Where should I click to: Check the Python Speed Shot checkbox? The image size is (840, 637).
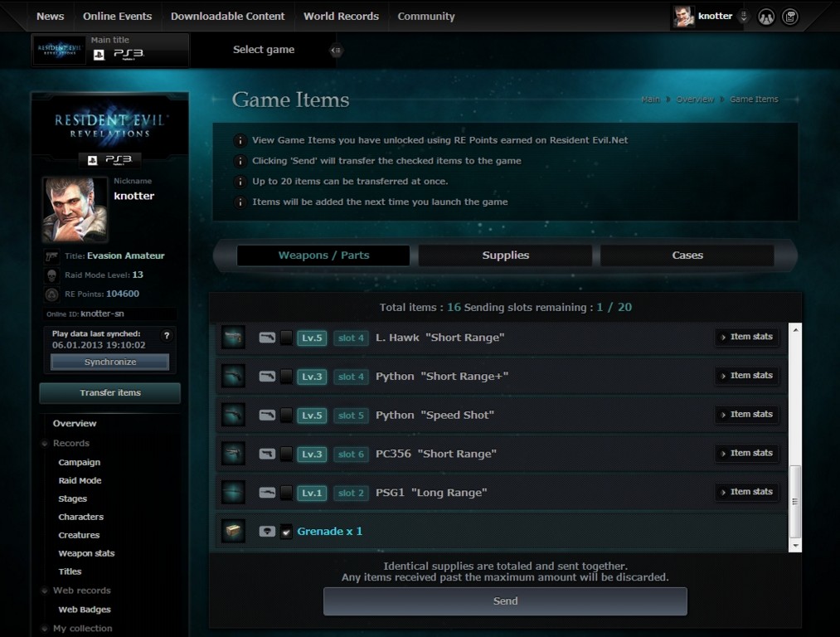[287, 416]
